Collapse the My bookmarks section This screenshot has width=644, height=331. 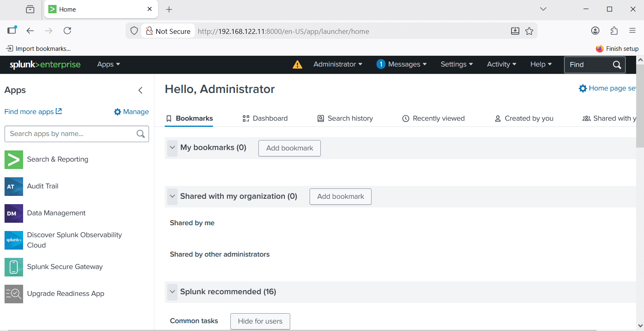click(172, 148)
